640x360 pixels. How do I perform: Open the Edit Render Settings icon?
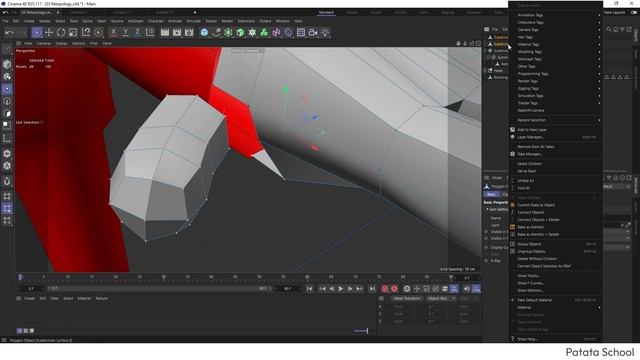pyautogui.click(x=189, y=32)
